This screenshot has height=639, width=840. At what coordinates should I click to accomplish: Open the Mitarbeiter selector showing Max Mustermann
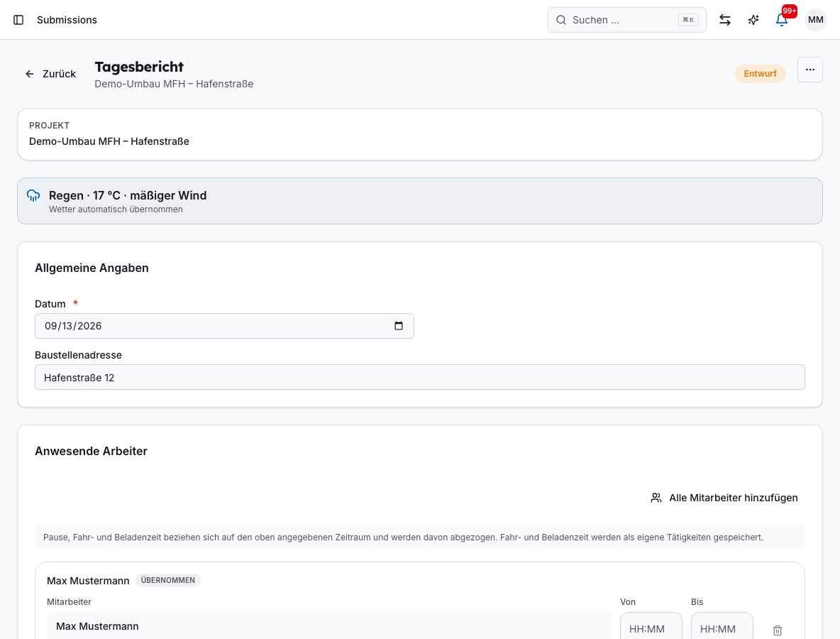pyautogui.click(x=328, y=626)
